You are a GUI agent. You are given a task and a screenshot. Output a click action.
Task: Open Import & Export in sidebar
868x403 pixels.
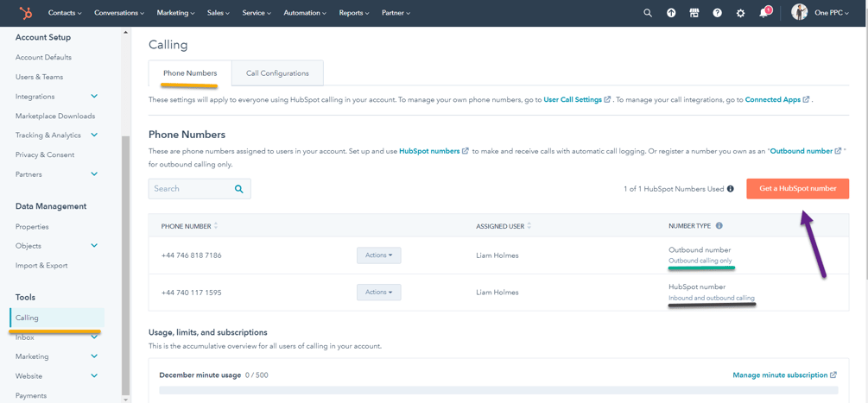(41, 265)
